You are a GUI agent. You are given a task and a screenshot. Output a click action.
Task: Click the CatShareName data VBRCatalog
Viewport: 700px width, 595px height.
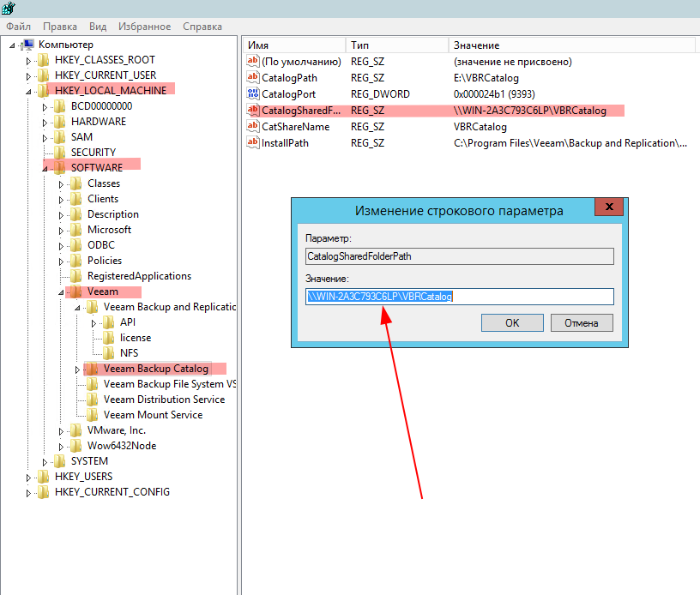point(480,127)
